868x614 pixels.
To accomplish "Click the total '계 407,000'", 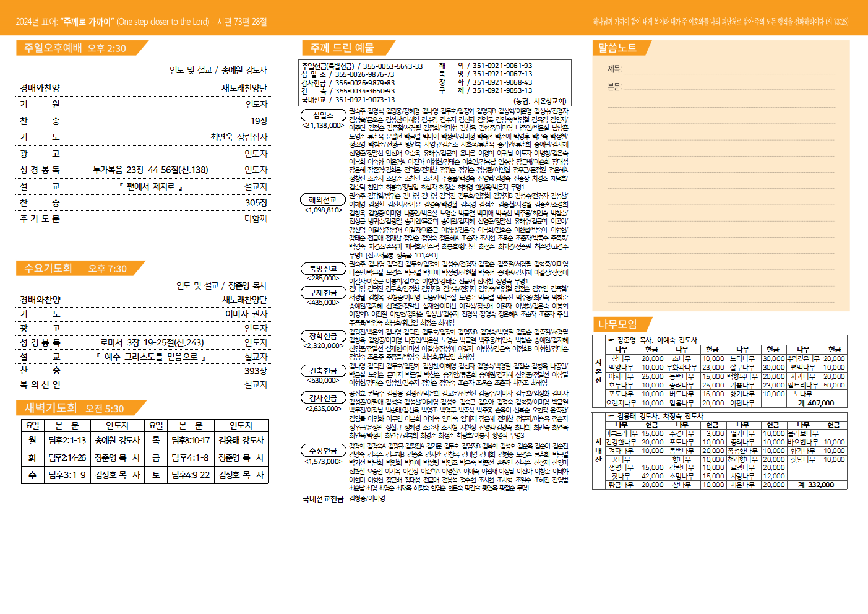I will [816, 403].
